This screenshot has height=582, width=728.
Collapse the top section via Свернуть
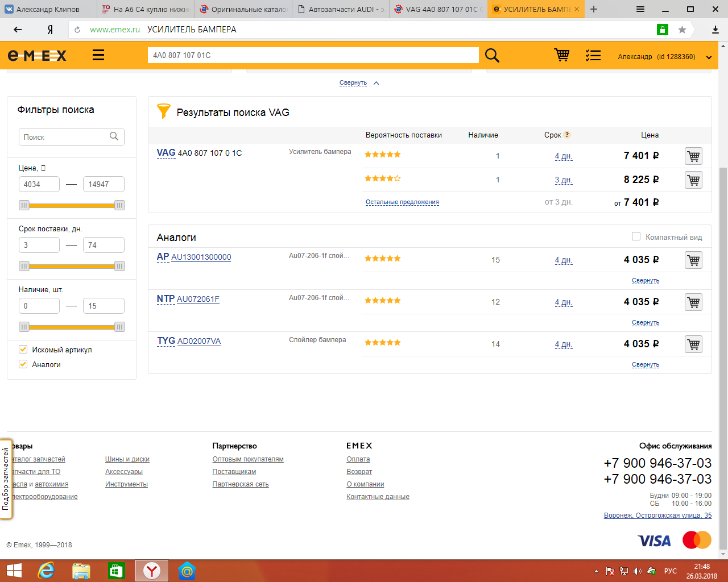(x=353, y=83)
